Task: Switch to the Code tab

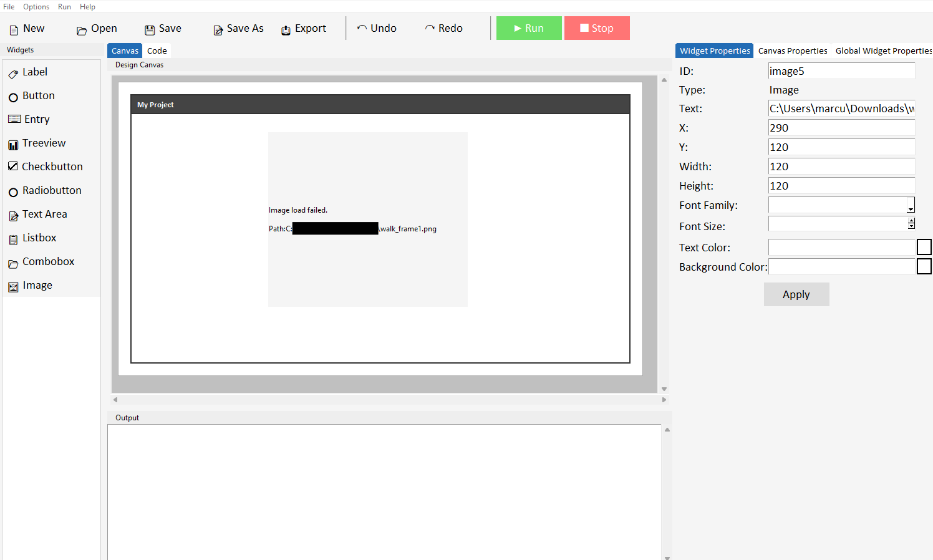Action: click(157, 51)
